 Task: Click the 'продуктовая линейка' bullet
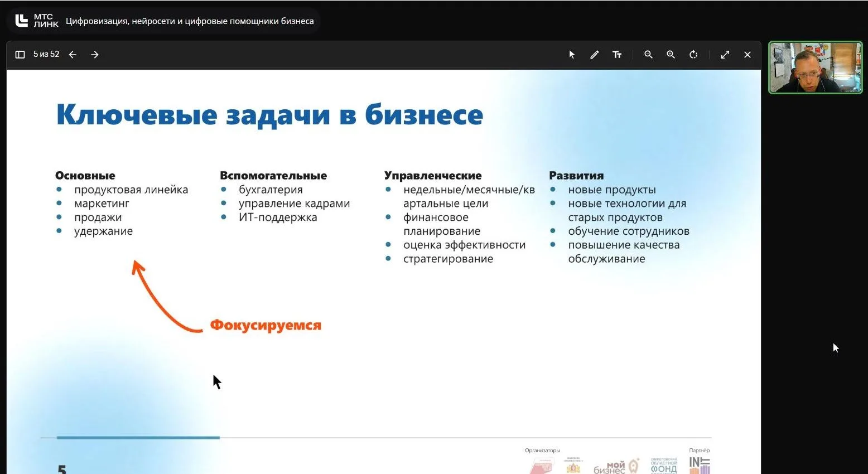point(131,190)
